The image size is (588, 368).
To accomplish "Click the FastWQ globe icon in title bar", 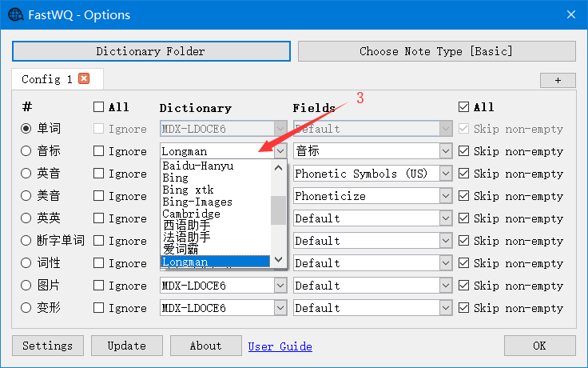I will [15, 14].
